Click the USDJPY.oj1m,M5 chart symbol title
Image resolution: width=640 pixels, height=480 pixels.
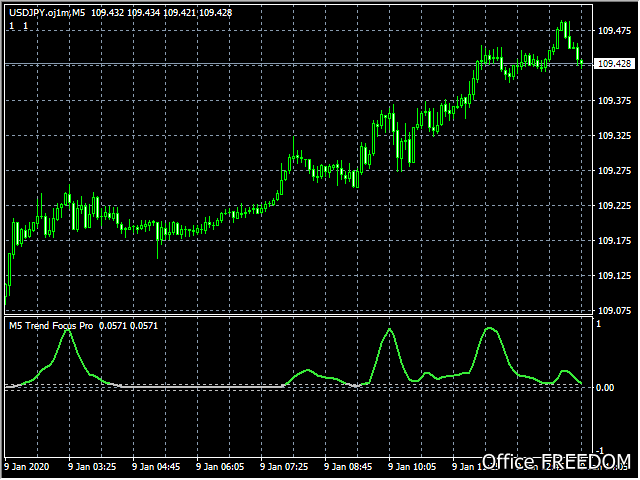coord(47,13)
